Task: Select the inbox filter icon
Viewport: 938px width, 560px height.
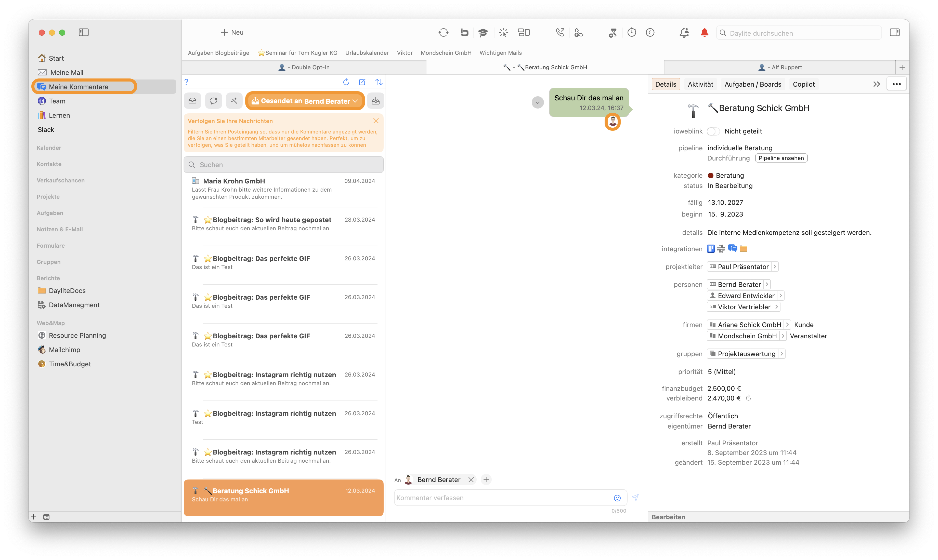Action: click(x=192, y=101)
